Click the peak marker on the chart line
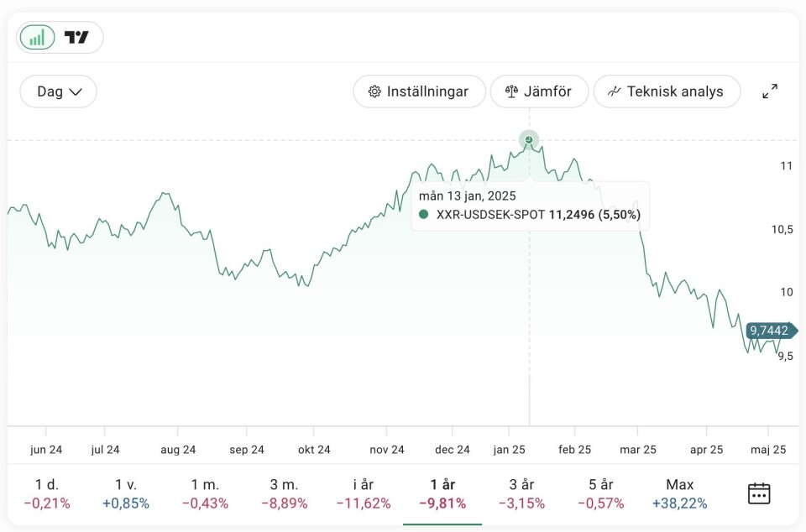This screenshot has height=532, width=806. click(528, 140)
